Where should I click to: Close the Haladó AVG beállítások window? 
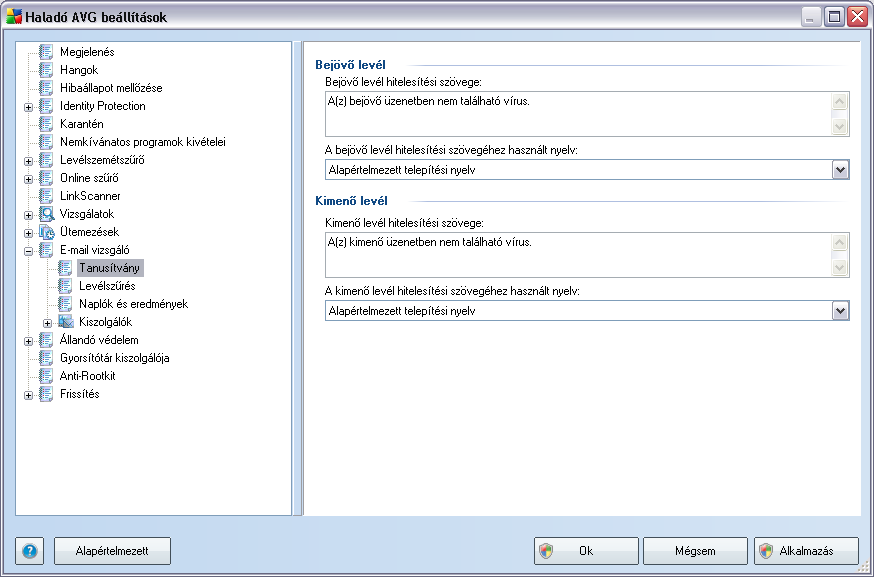coord(857,17)
